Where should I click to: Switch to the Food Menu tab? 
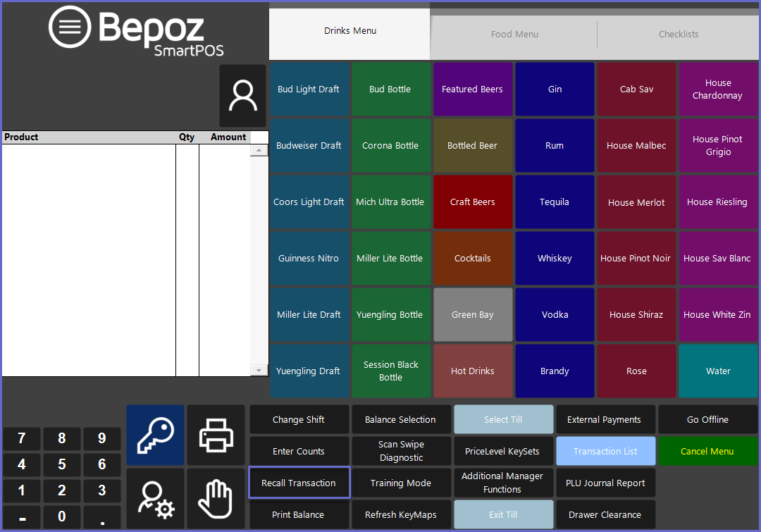coord(514,35)
